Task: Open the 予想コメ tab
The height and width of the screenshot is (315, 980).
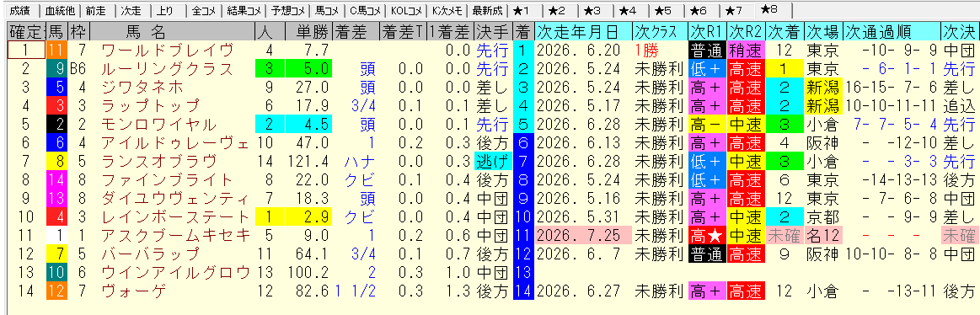Action: [289, 10]
